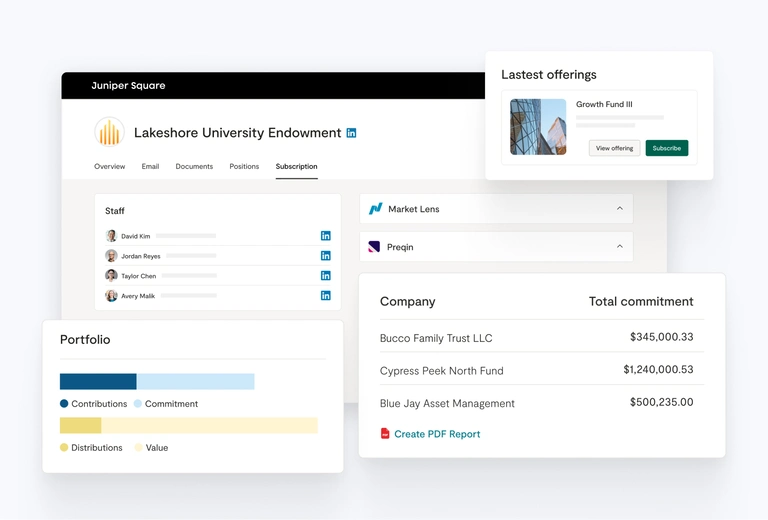Switch to the Overview tab

(110, 166)
